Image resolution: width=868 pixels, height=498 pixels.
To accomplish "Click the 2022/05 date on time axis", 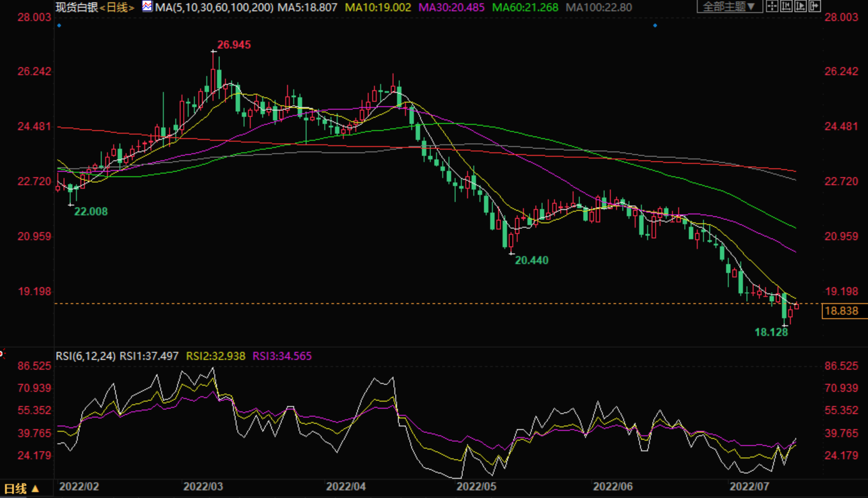I will pyautogui.click(x=476, y=486).
